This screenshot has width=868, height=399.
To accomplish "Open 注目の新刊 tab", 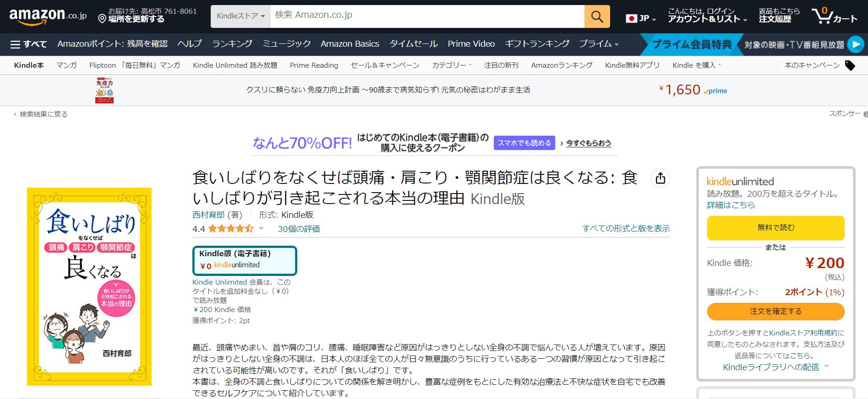I will 501,65.
